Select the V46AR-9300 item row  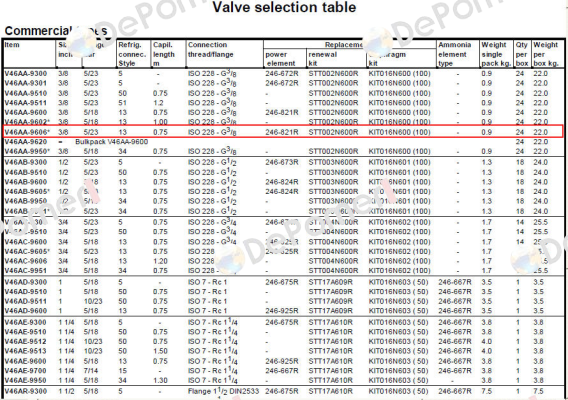pos(283,391)
